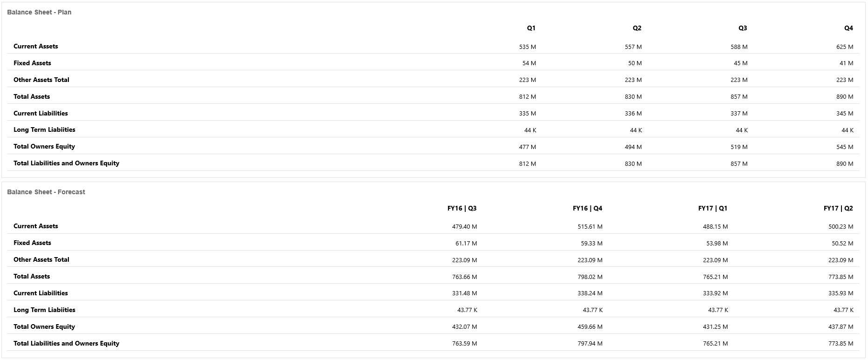Click the 50.52 M Fixed Assets value

point(842,244)
